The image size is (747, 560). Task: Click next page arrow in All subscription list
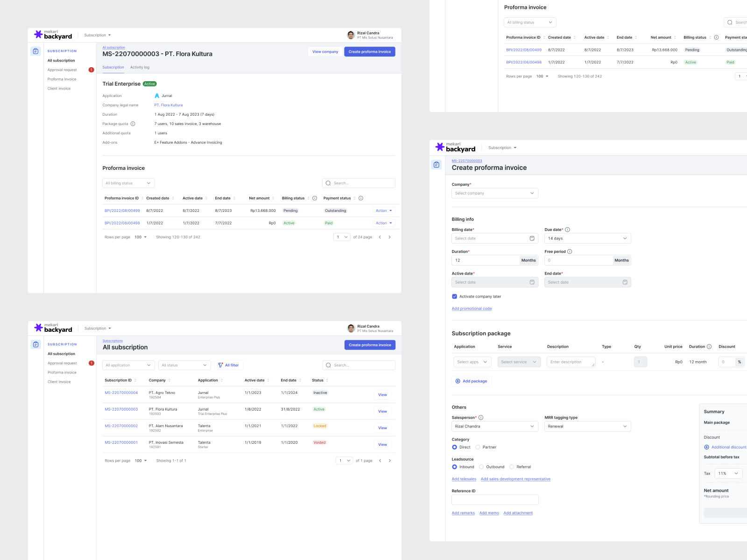click(x=390, y=461)
